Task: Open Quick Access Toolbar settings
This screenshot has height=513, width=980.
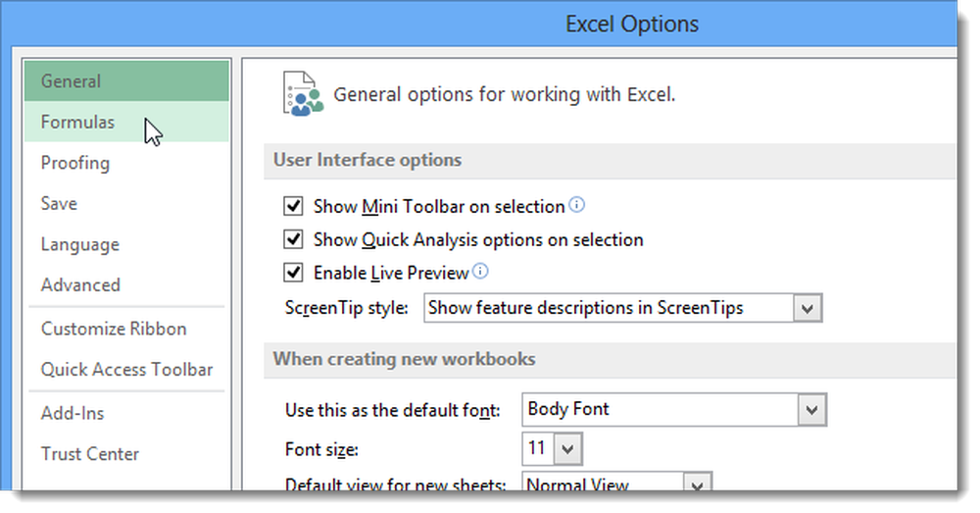Action: click(x=126, y=369)
